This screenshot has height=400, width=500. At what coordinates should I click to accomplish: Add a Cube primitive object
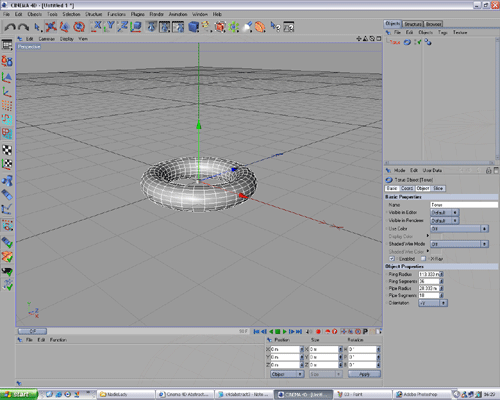(x=193, y=27)
